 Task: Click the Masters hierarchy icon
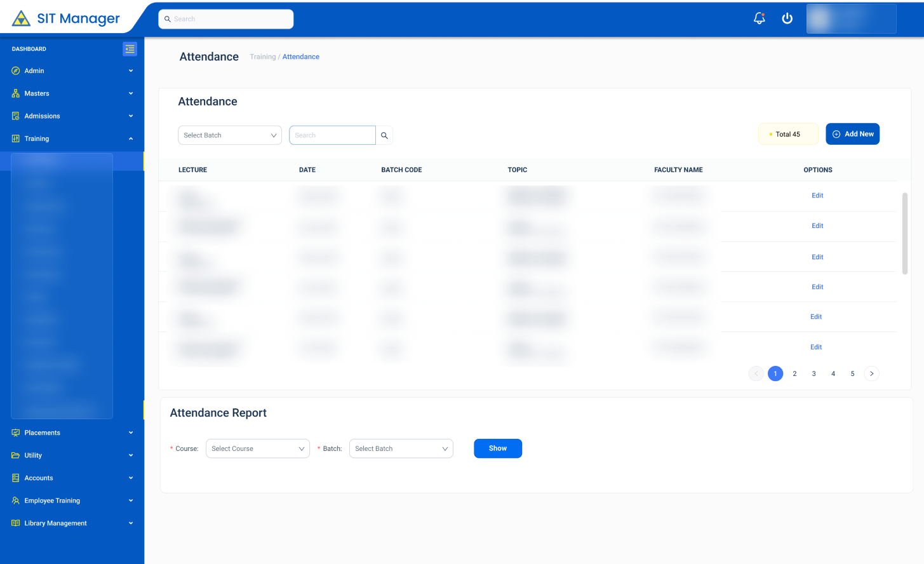pos(16,93)
